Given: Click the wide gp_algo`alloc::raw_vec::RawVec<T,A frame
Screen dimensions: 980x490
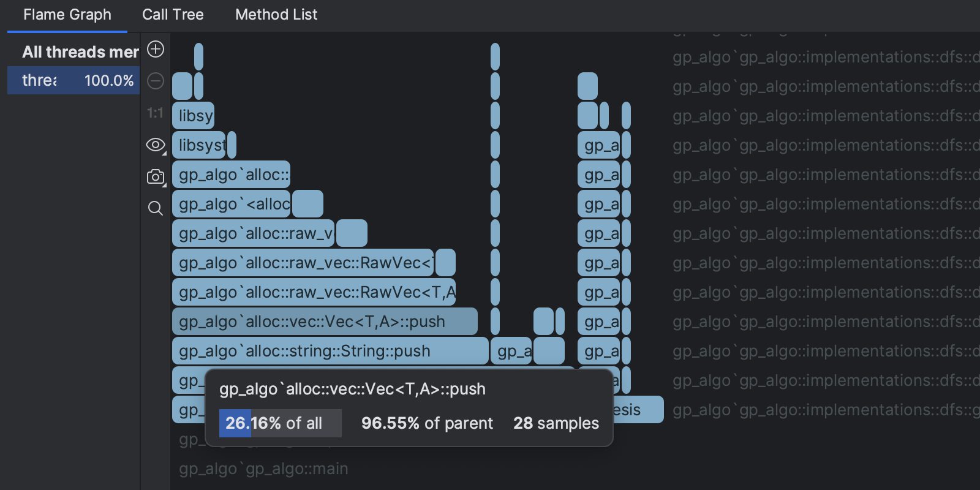Looking at the screenshot, I should point(314,292).
